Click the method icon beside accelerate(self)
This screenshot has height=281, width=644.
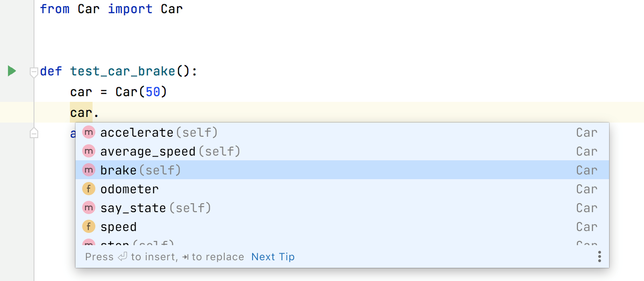point(88,132)
